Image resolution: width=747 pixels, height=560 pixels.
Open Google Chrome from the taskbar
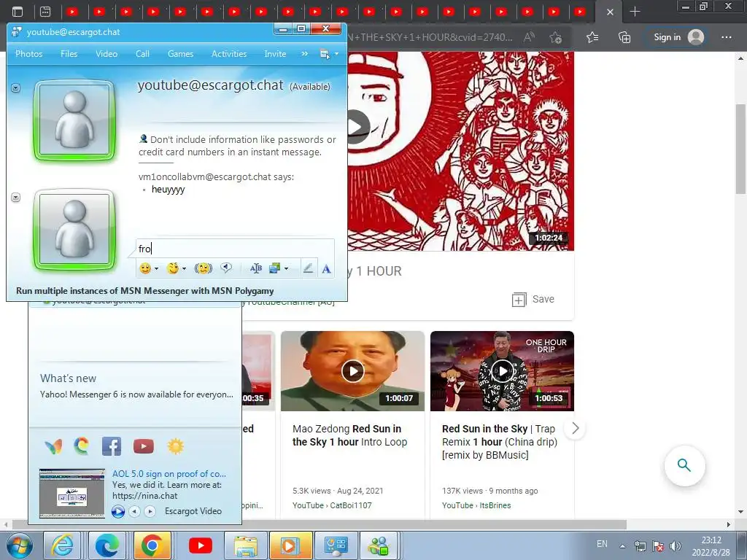[152, 545]
